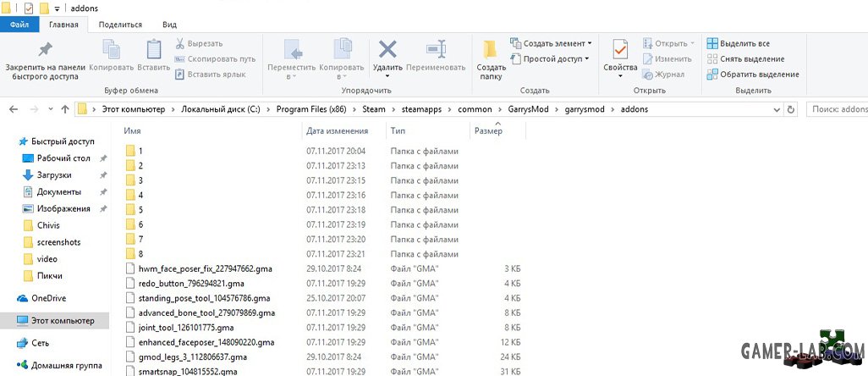
Task: Select hwm_face_poser_fix_227947662.gma file
Action: tap(199, 268)
